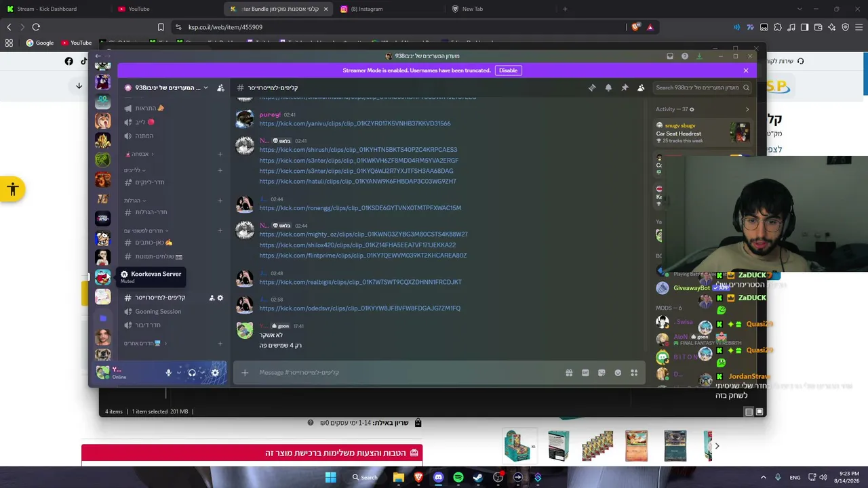
Task: Open the kick.com/mighty_oz clip link
Action: tap(363, 235)
